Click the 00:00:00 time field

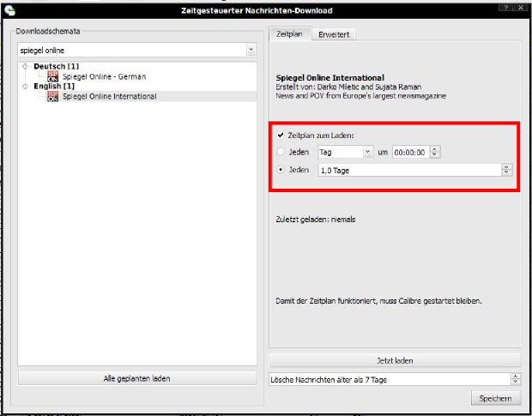click(410, 152)
